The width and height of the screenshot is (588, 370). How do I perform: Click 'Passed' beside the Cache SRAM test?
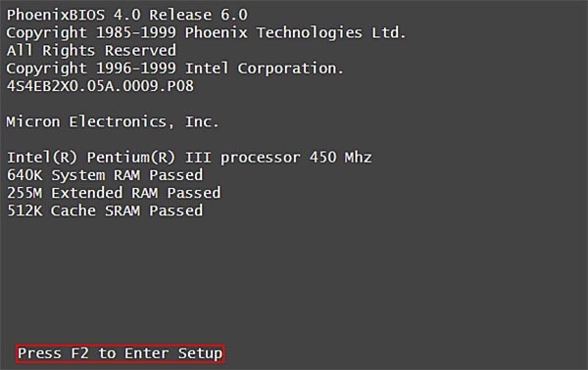[x=175, y=210]
